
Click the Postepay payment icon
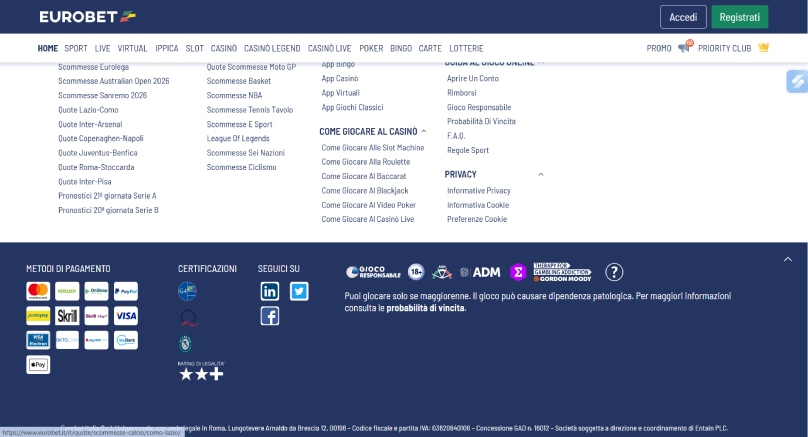coord(38,315)
